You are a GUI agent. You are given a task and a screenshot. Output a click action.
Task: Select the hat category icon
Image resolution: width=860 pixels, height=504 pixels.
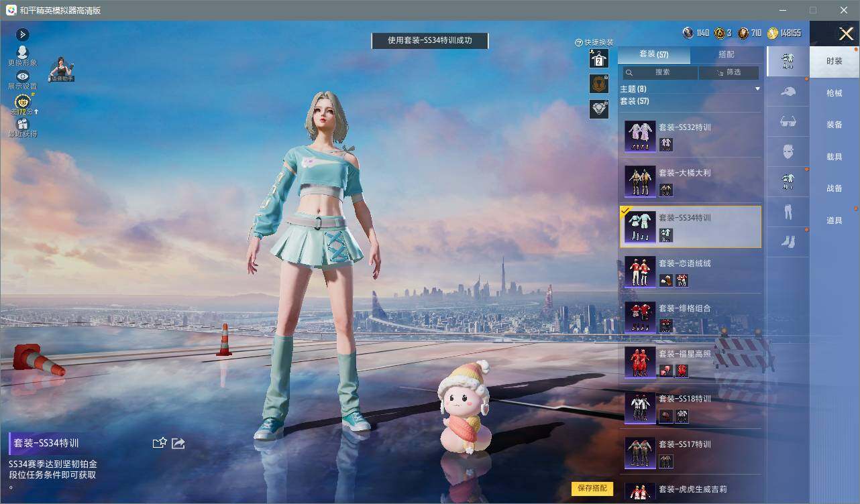(x=788, y=91)
